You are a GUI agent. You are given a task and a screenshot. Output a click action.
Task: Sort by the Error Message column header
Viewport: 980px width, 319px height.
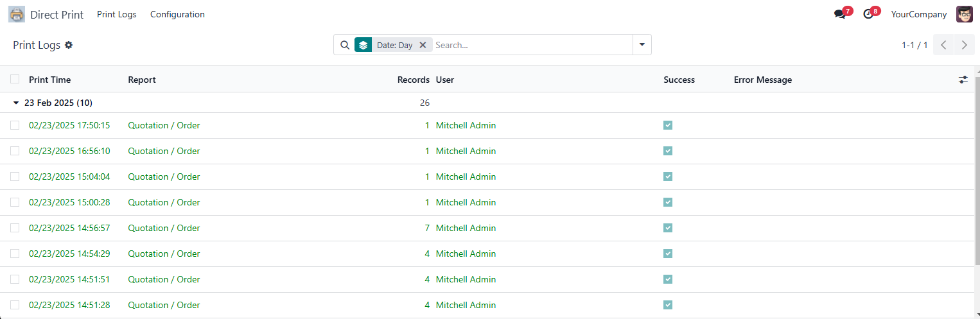coord(763,80)
